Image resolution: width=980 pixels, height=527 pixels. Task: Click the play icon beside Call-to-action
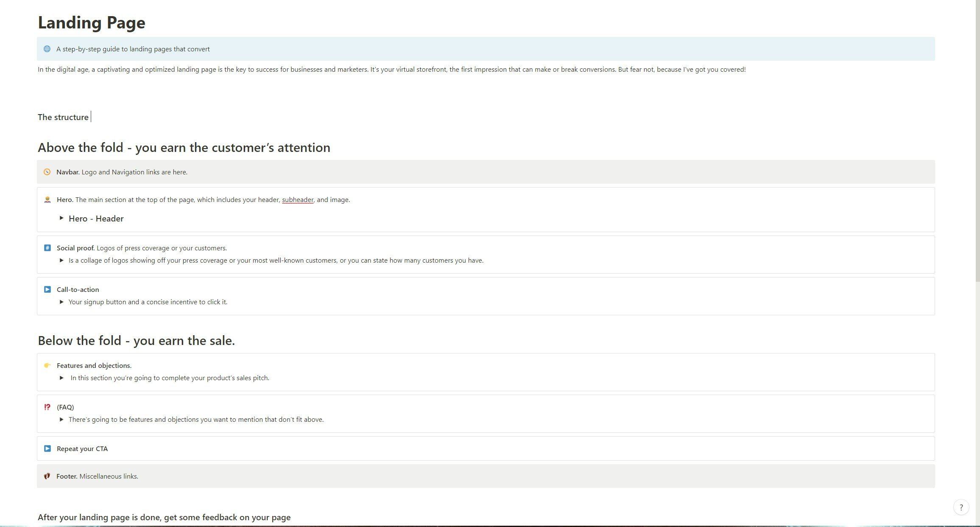[x=47, y=289]
